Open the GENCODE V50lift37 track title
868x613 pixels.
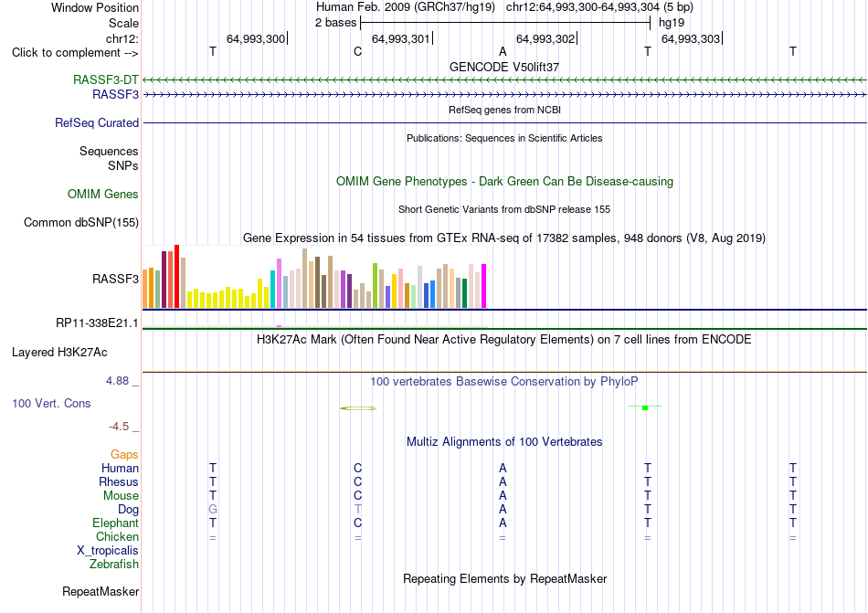(504, 67)
